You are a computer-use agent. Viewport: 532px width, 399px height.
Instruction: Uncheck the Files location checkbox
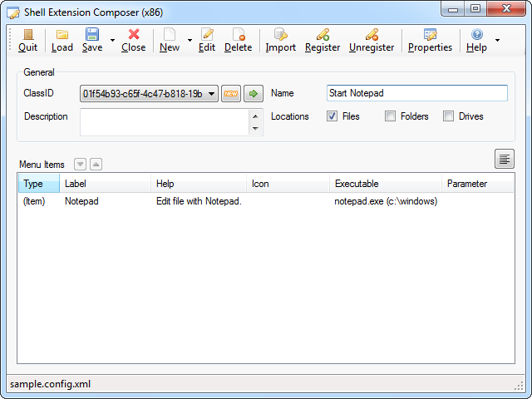coord(332,116)
